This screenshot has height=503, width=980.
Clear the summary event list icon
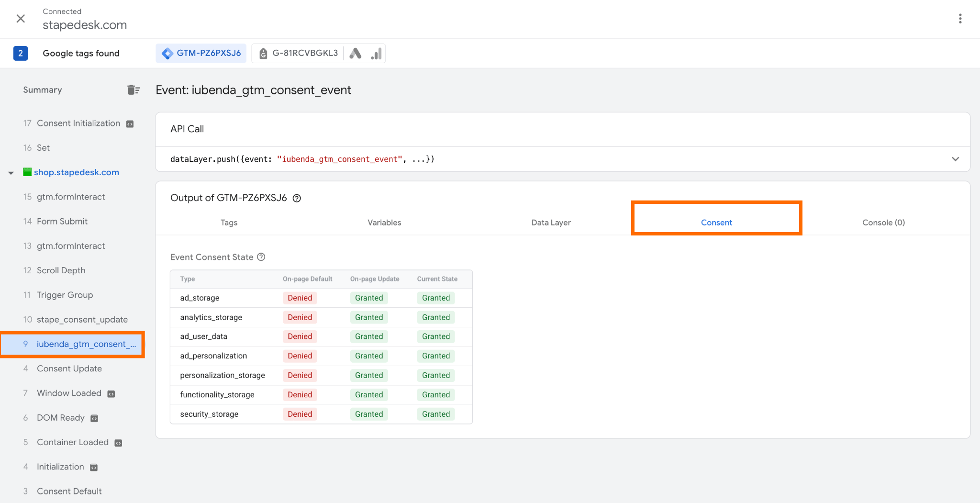[134, 90]
